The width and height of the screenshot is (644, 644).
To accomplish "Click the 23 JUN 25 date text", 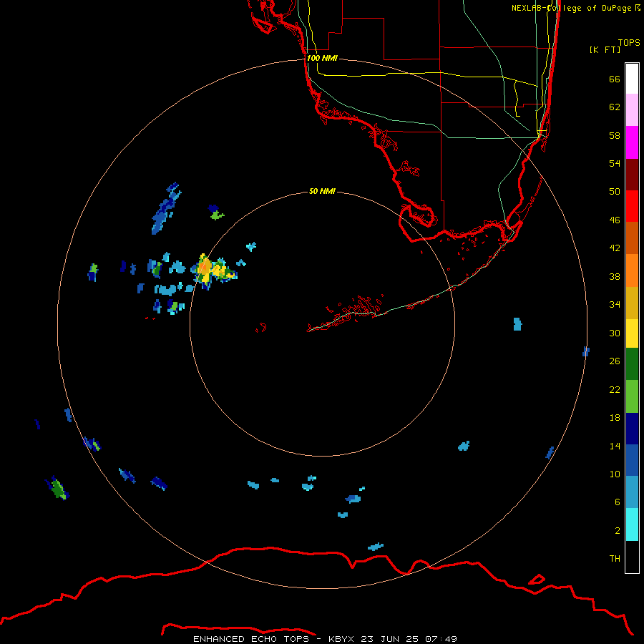I will pos(389,639).
